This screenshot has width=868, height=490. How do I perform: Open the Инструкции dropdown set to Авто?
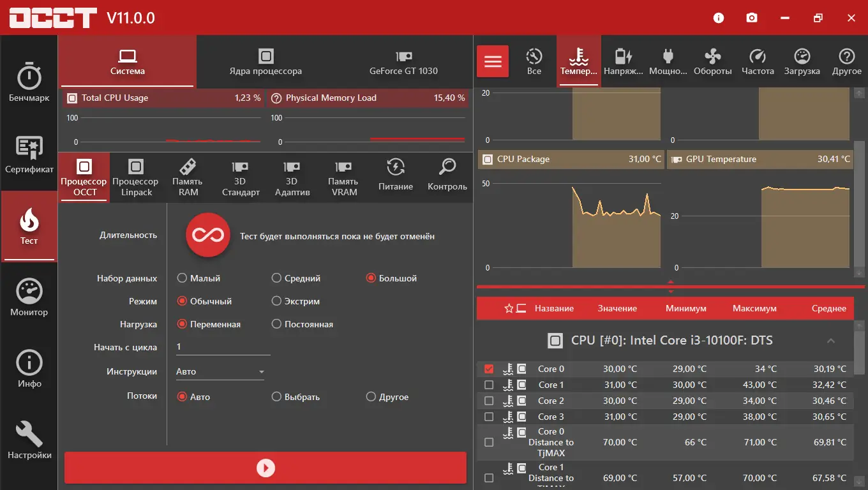click(220, 371)
